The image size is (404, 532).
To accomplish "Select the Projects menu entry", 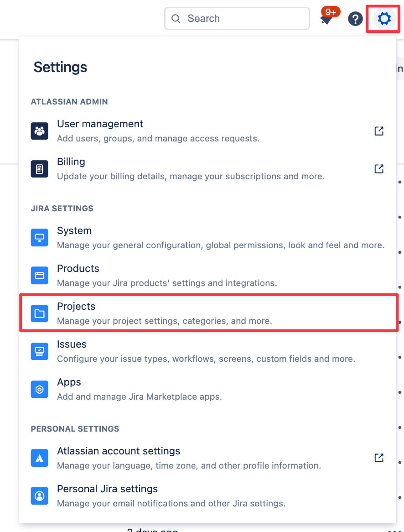I will tap(76, 306).
